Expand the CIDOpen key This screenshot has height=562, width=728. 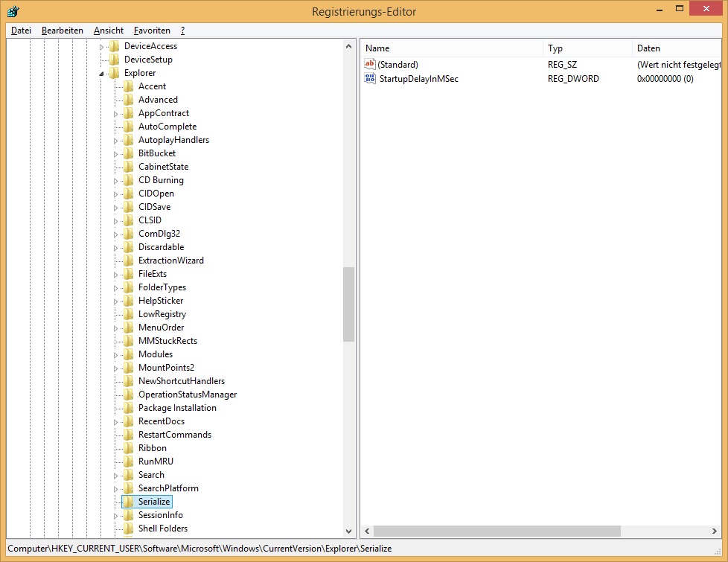(115, 194)
